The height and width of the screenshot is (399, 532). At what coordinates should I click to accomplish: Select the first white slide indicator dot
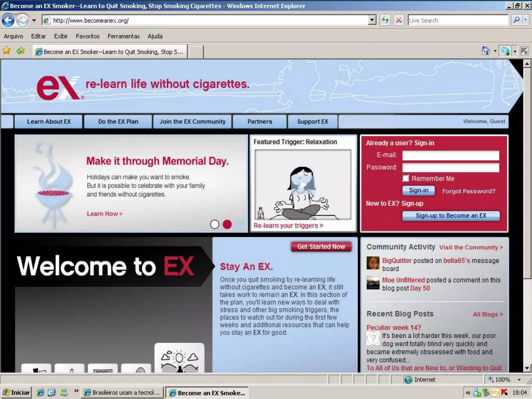pyautogui.click(x=215, y=224)
